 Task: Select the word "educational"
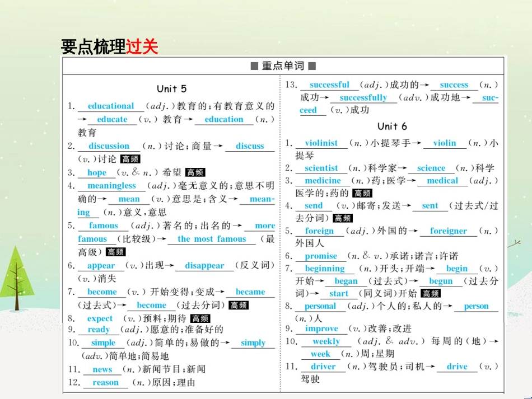(x=110, y=106)
